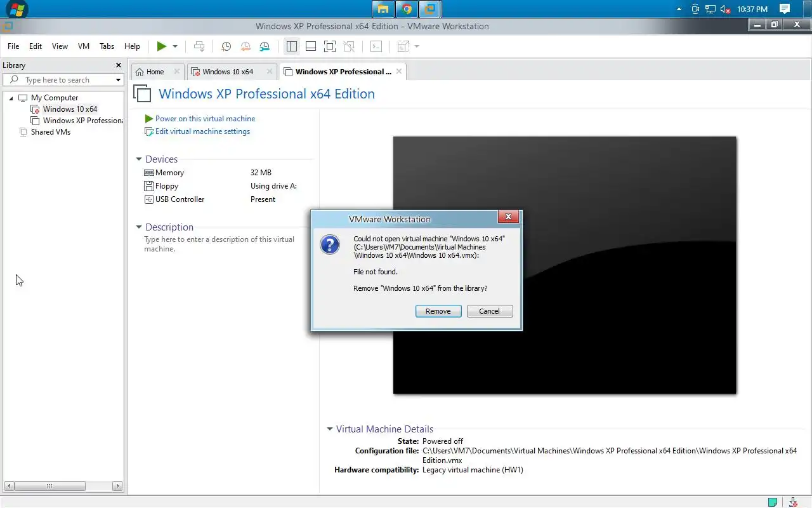Collapse the My Computer tree node
The height and width of the screenshot is (508, 812).
[x=11, y=98]
